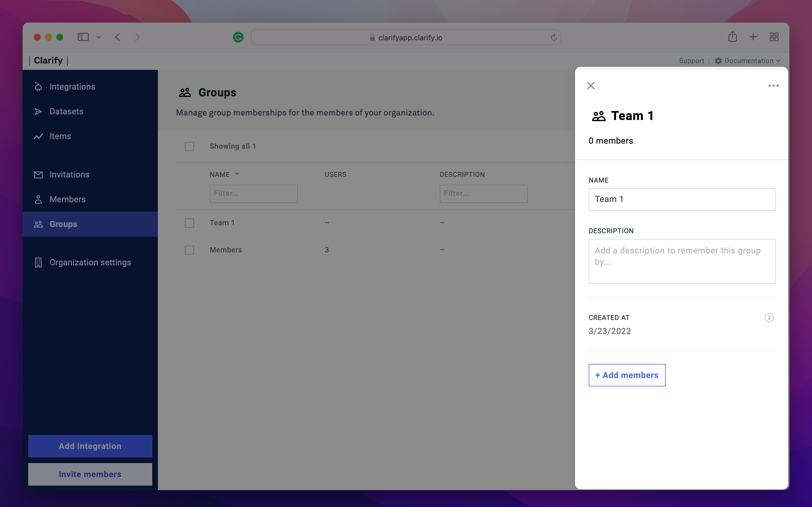Close the Team 1 side panel
Screen dimensions: 812x507
pyautogui.click(x=591, y=86)
